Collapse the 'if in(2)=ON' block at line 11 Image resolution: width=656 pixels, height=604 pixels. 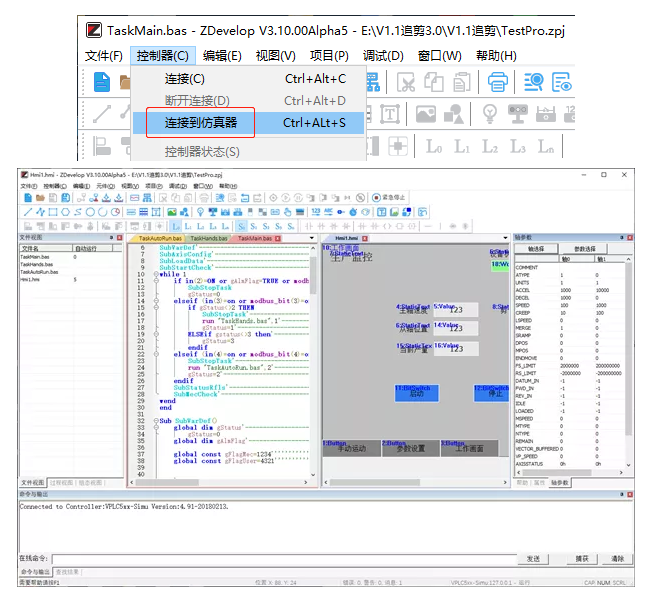click(x=156, y=281)
